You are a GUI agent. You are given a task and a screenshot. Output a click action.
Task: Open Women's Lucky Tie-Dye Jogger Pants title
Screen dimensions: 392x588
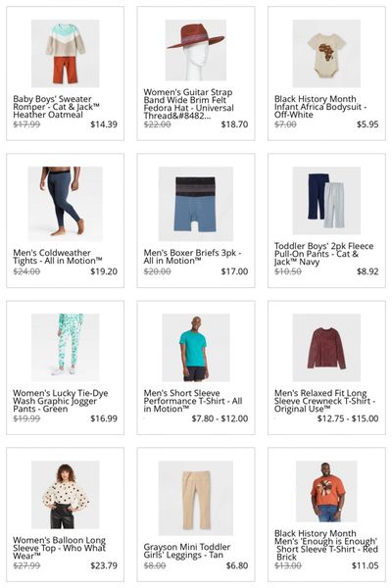(61, 401)
